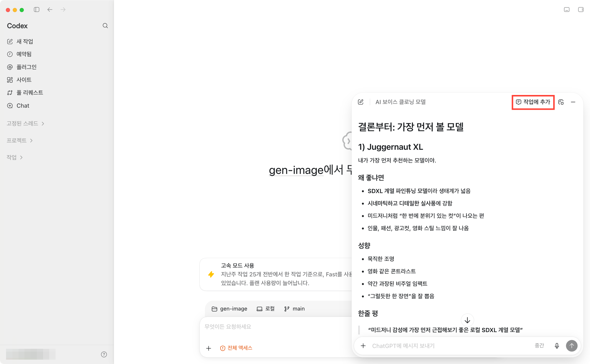This screenshot has height=364, width=590.
Task: Toggle the sidebar panel icon
Action: coord(37,10)
